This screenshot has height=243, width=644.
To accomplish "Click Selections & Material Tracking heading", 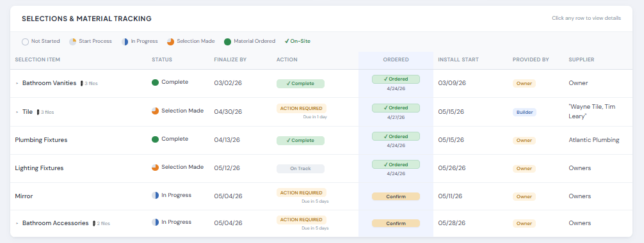I will click(x=86, y=19).
